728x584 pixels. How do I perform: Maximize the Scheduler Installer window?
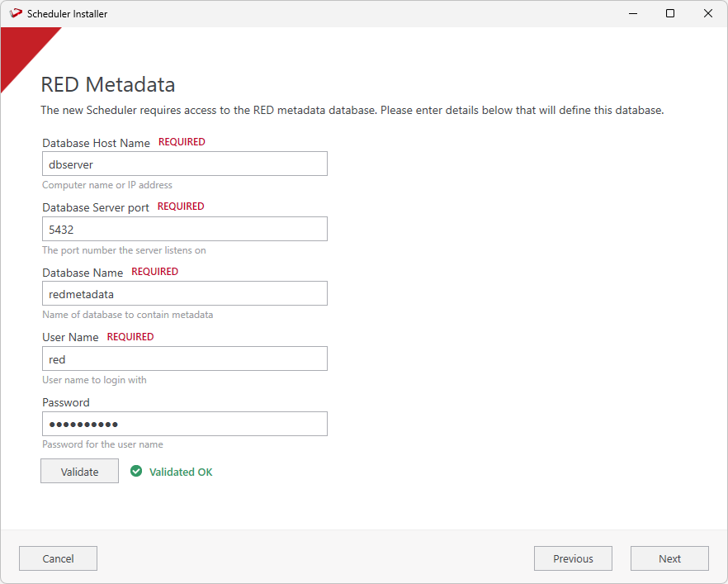coord(670,13)
